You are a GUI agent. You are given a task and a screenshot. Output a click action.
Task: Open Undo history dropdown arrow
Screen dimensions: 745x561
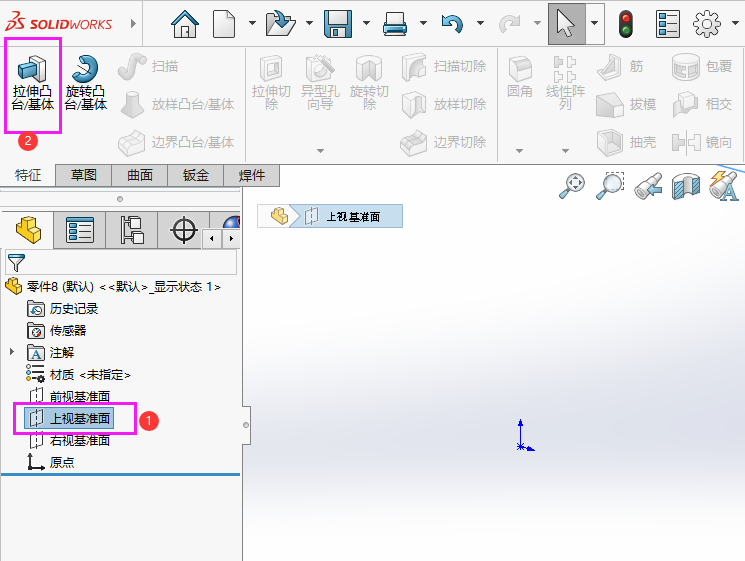(480, 23)
